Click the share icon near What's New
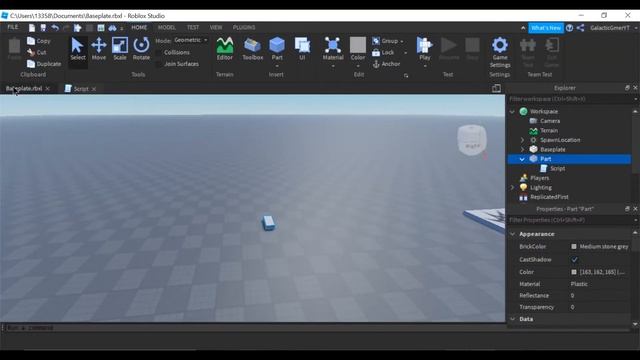The height and width of the screenshot is (360, 640). point(580,28)
